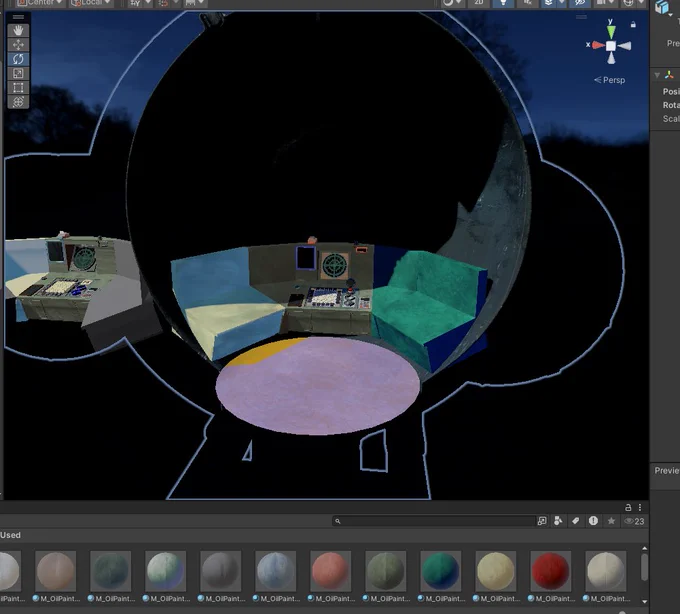
Task: Click the gizmo's bottom grey cone
Action: click(x=611, y=58)
